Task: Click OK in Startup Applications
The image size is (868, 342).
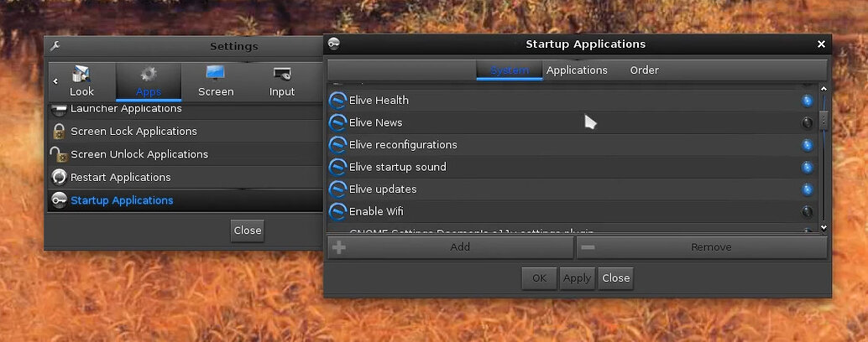Action: (x=539, y=278)
